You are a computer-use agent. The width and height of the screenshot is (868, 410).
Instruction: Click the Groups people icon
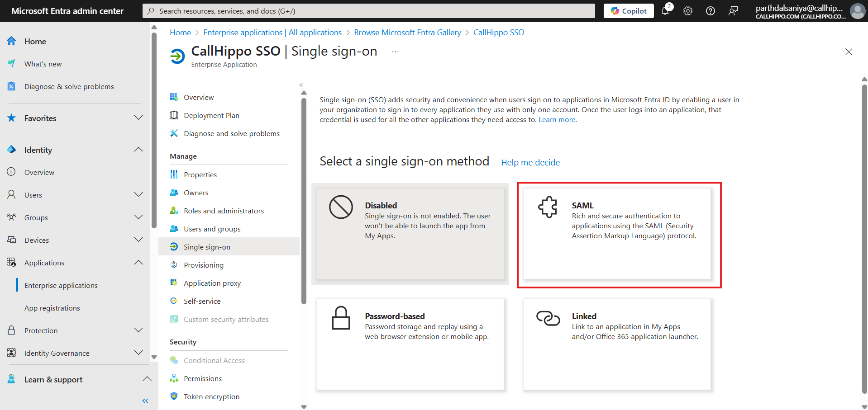pos(12,217)
